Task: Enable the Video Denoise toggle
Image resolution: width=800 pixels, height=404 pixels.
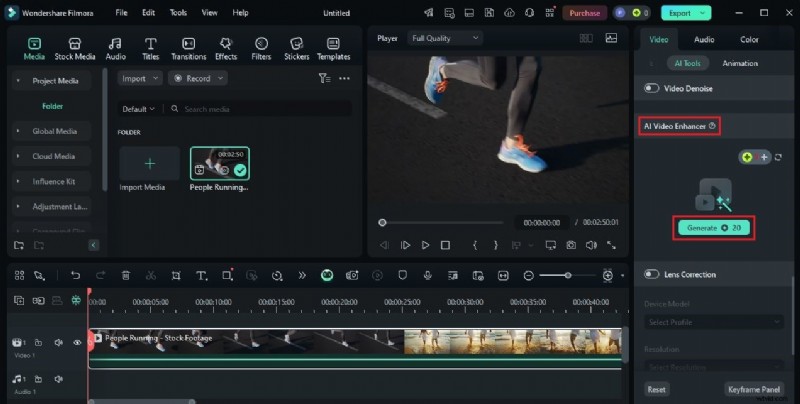Action: (x=652, y=88)
